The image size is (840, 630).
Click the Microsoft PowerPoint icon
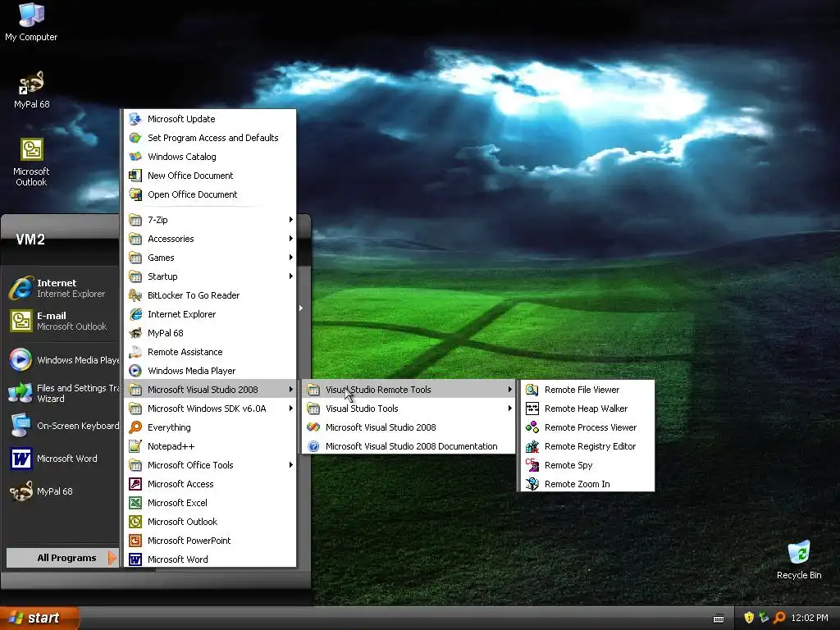135,541
